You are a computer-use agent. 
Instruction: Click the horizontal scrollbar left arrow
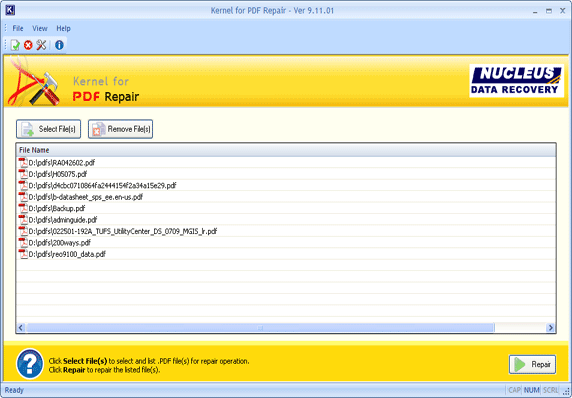pos(21,328)
